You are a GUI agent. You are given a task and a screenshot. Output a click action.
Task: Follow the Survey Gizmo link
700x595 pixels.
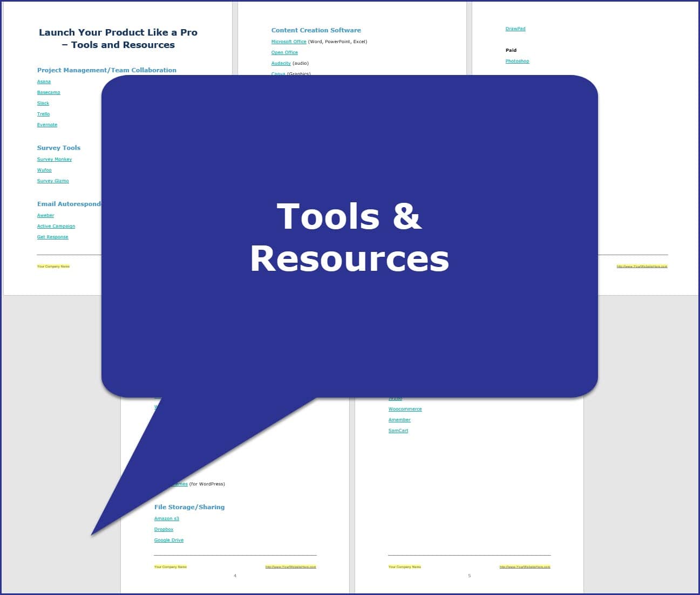(x=53, y=181)
